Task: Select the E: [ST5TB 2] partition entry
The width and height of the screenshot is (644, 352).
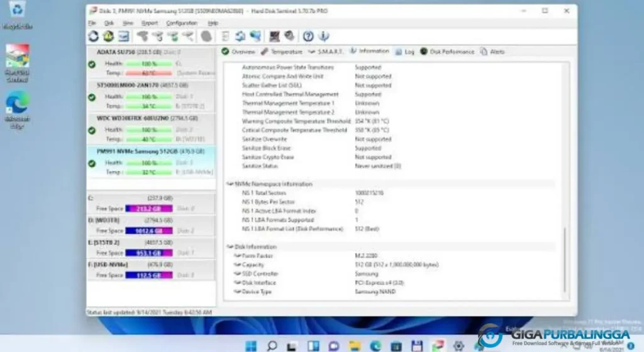Action: click(151, 248)
